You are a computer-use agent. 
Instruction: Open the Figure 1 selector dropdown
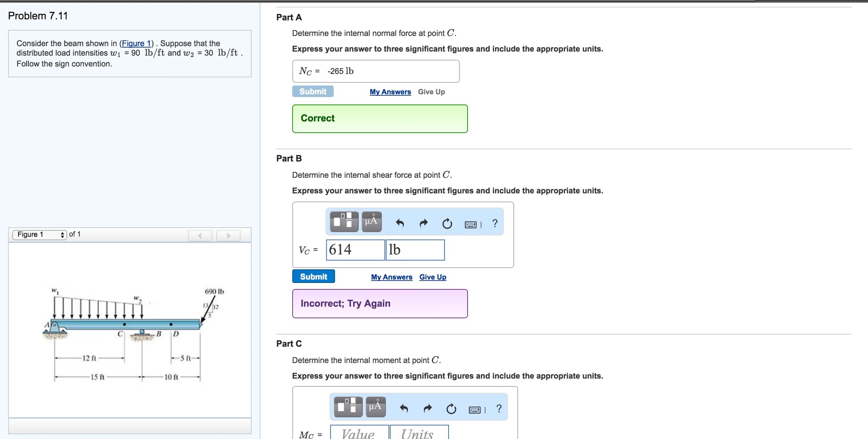pos(39,235)
